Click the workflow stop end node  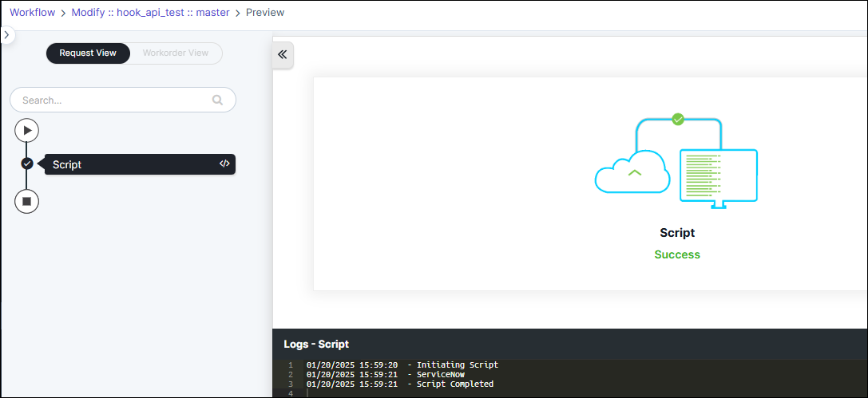tap(26, 201)
